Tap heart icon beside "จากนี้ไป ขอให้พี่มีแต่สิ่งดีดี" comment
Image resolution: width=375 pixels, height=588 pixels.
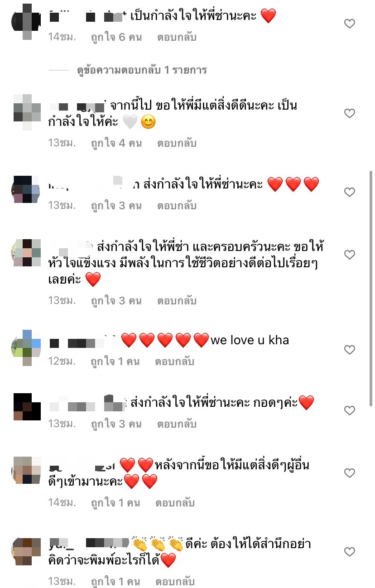click(350, 113)
